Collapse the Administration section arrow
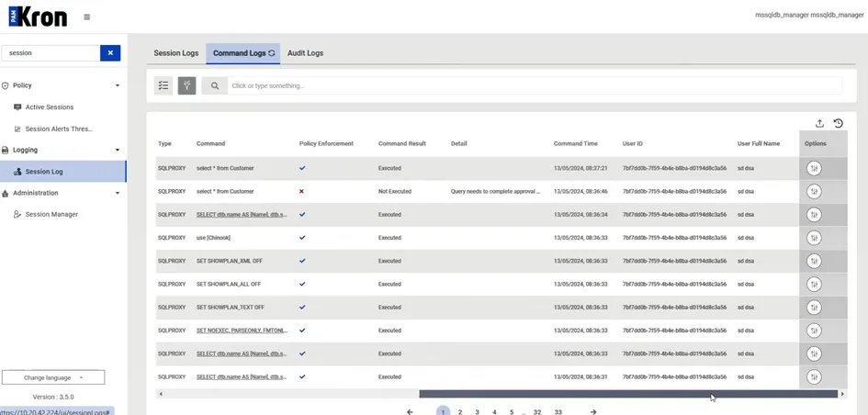868x415 pixels. [x=118, y=193]
